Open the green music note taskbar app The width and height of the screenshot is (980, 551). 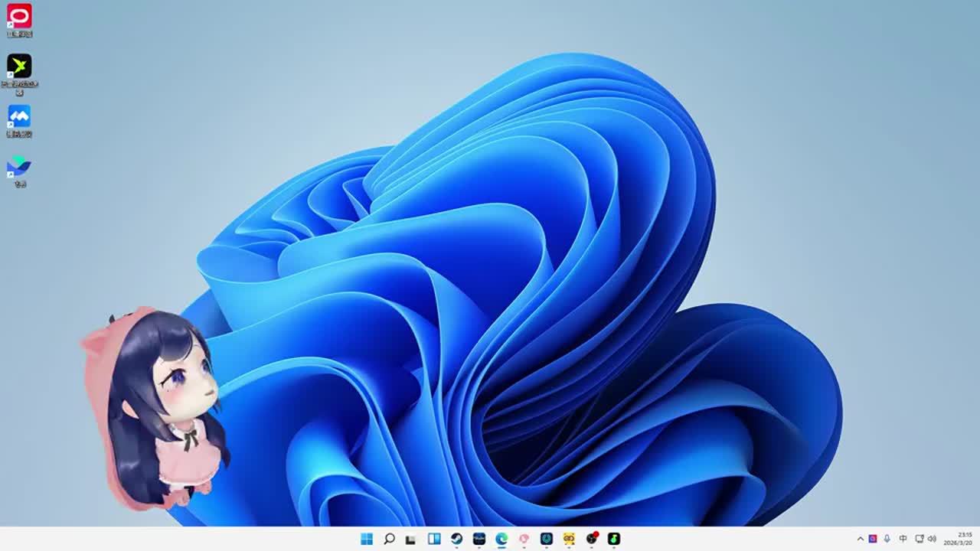click(x=613, y=539)
